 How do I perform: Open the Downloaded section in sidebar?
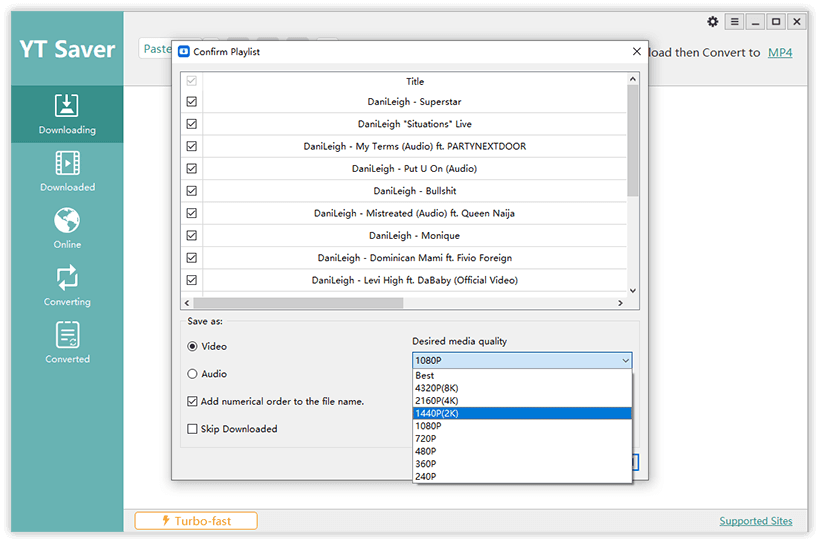click(67, 172)
